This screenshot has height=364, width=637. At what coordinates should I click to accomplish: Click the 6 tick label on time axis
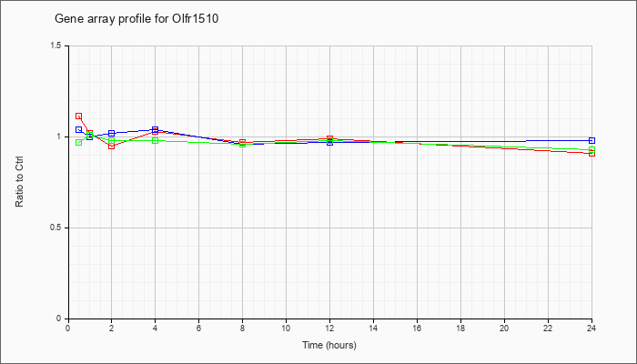click(198, 328)
